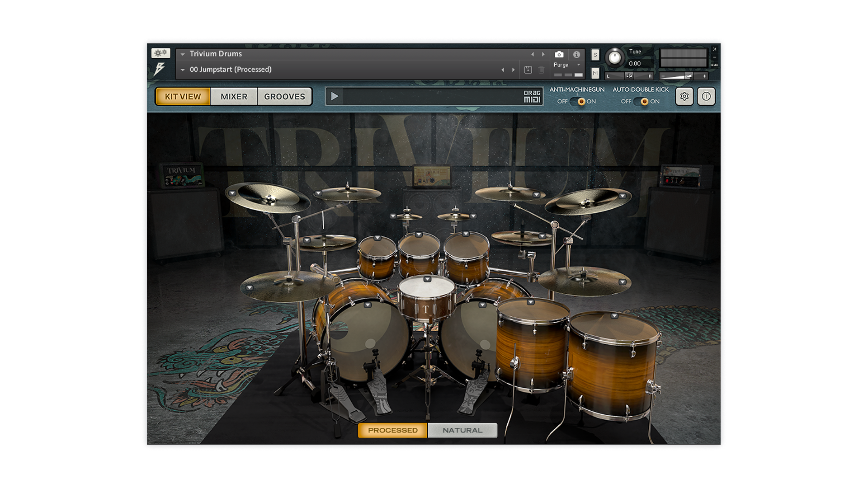Image resolution: width=868 pixels, height=488 pixels.
Task: Open the right splash cymbal dropdown arrow
Action: tap(473, 216)
